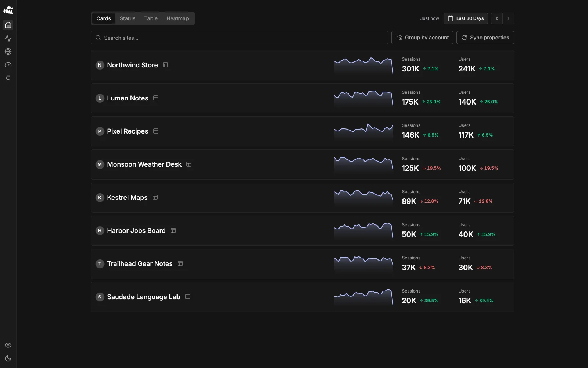Click the 37K sessions value for Trailhead
Screen dimensions: 588x368
pyautogui.click(x=409, y=268)
